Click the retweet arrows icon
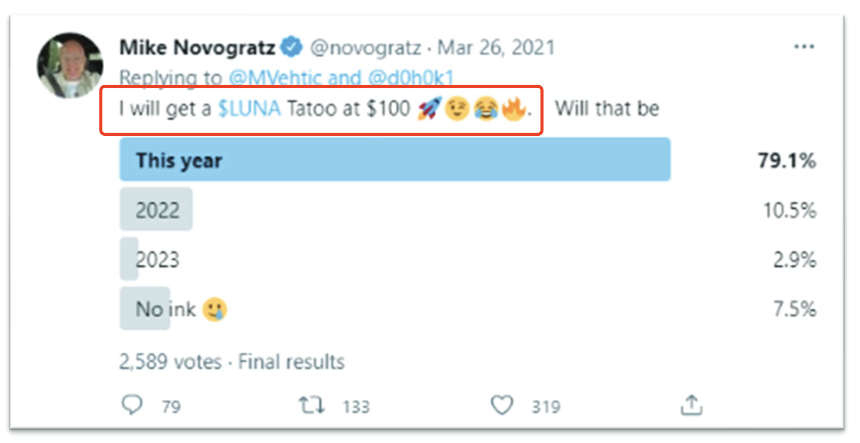Screen dimensions: 860x443 [x=311, y=405]
